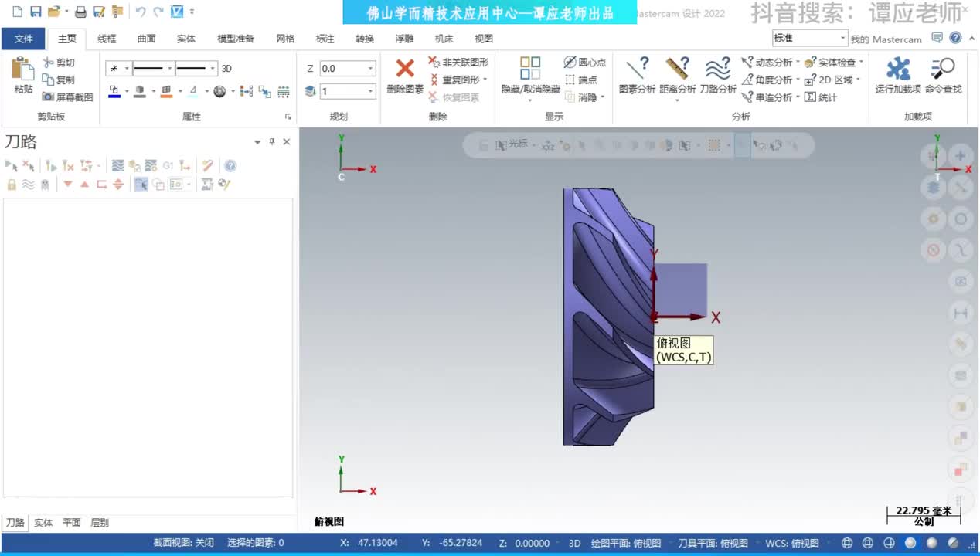980x556 pixels.
Task: Pin the 刀路 panel with pushpin
Action: click(x=272, y=142)
